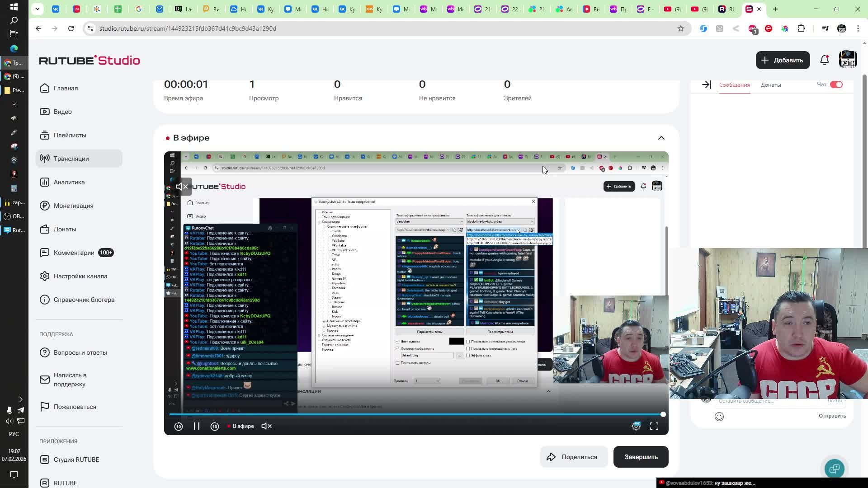Enter fullscreen in the player
The height and width of the screenshot is (488, 868).
654,426
